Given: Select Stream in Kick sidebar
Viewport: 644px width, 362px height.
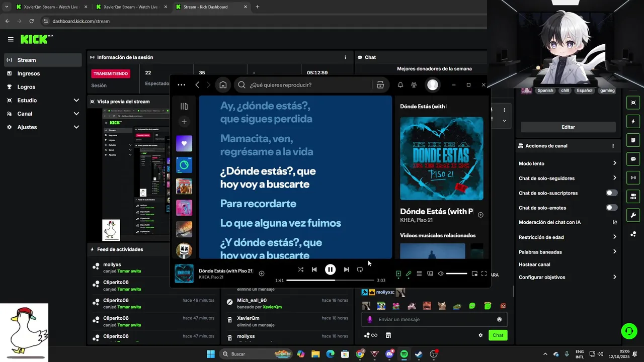Looking at the screenshot, I should tap(43, 60).
